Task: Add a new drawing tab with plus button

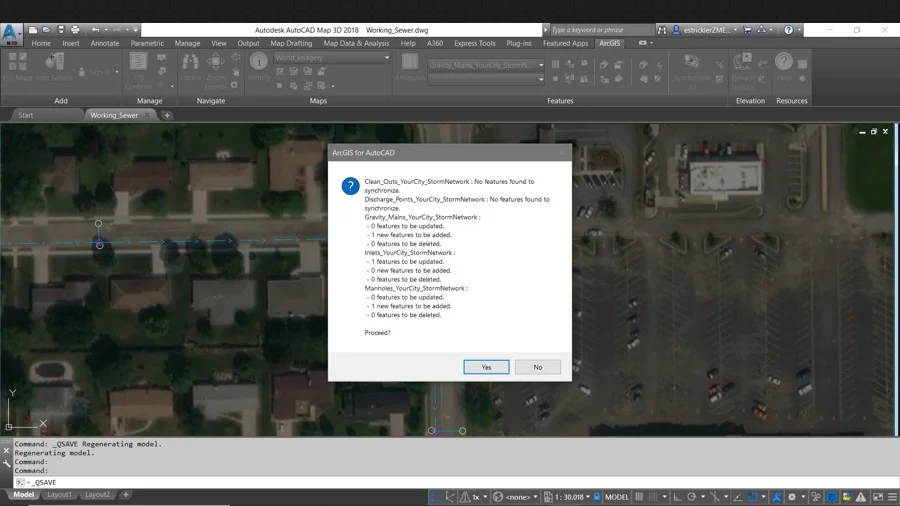Action: coord(167,115)
